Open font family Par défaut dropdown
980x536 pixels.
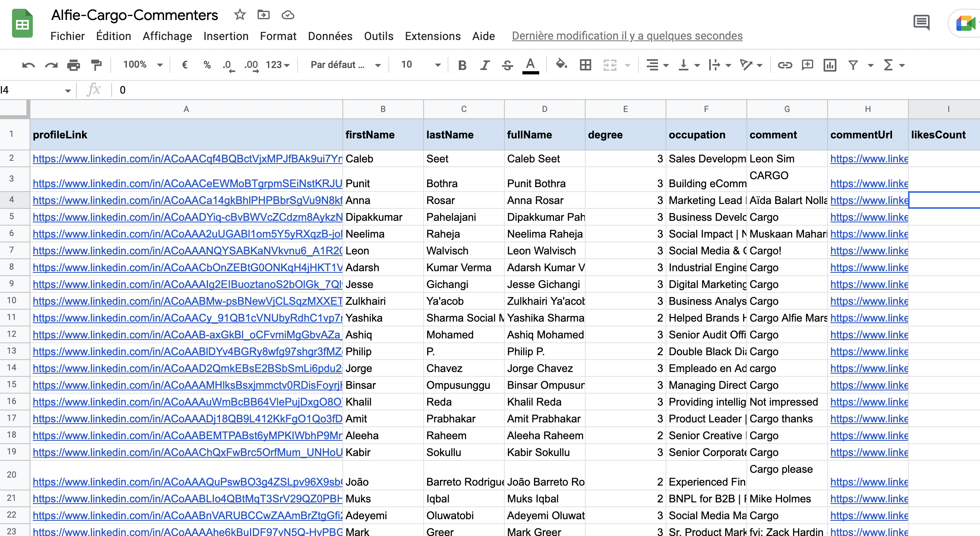(345, 65)
